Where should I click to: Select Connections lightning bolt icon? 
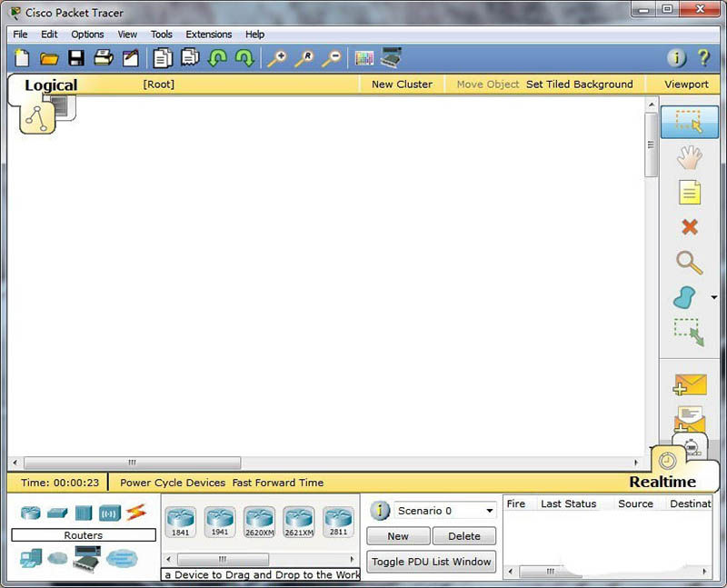click(135, 513)
